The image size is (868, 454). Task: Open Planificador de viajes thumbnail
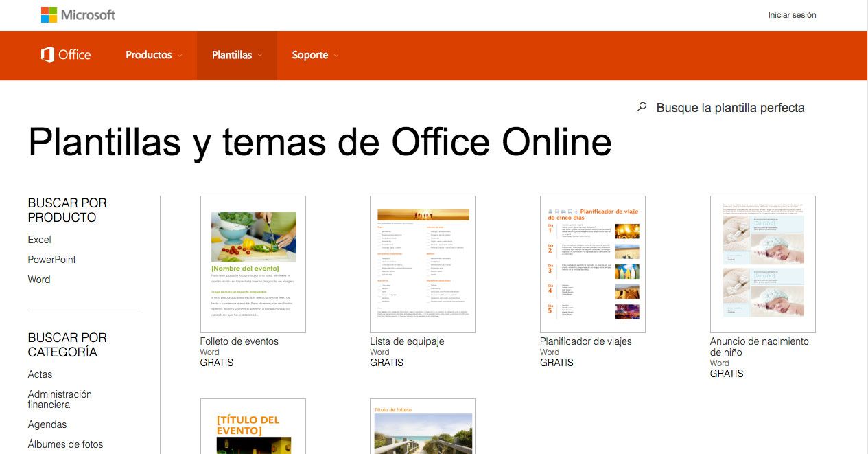click(593, 264)
